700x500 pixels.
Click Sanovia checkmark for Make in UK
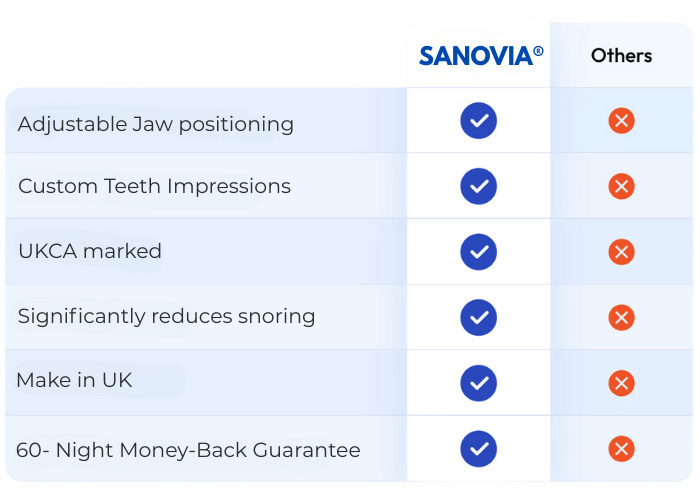point(479,383)
